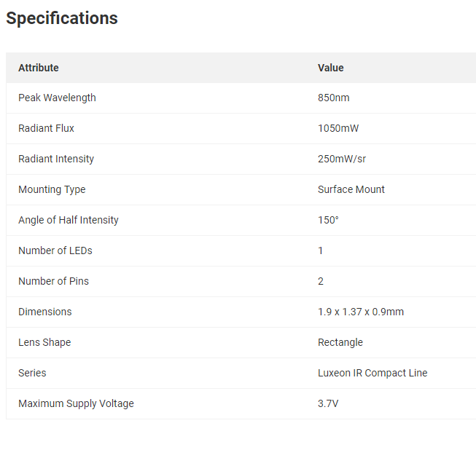The image size is (476, 450).
Task: Click the Peak Wavelength attribute label
Action: (x=57, y=98)
